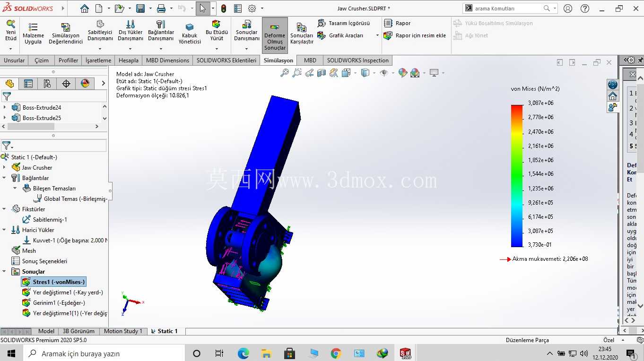Expand the Boss-Extrude24 tree item
The image size is (644, 361).
(x=5, y=107)
